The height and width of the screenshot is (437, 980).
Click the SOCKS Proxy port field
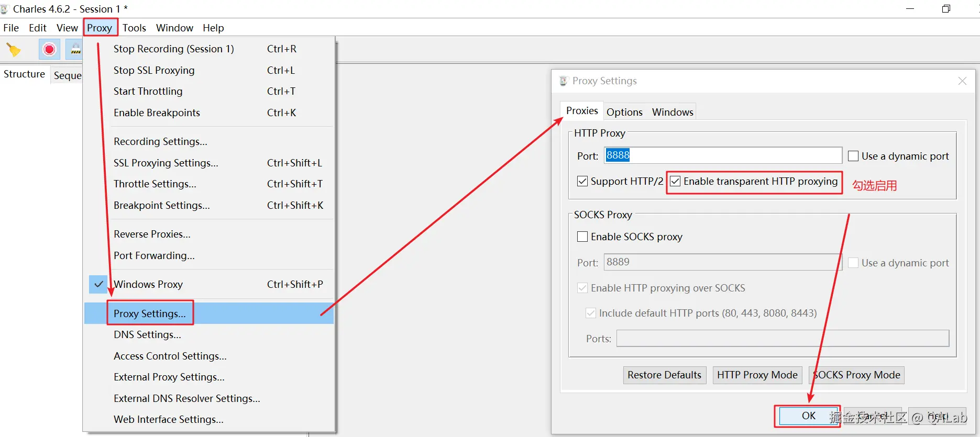[723, 262]
